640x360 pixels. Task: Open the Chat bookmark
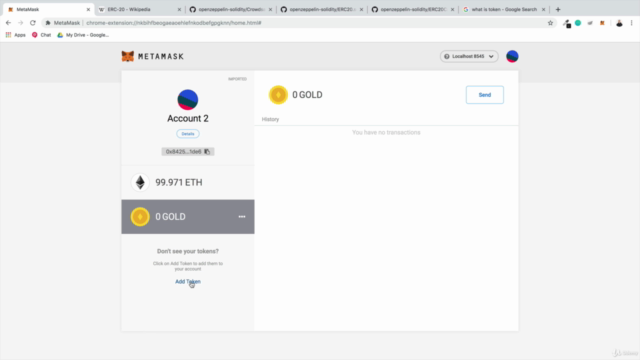42,35
